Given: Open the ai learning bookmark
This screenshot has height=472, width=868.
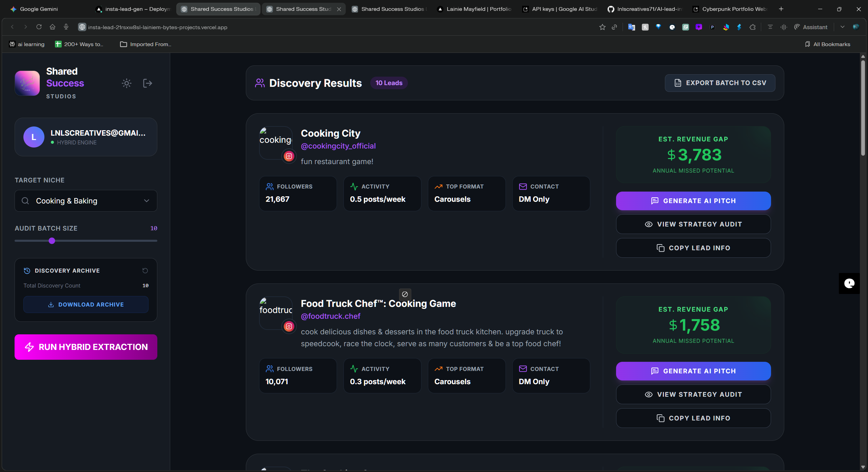Looking at the screenshot, I should 27,44.
